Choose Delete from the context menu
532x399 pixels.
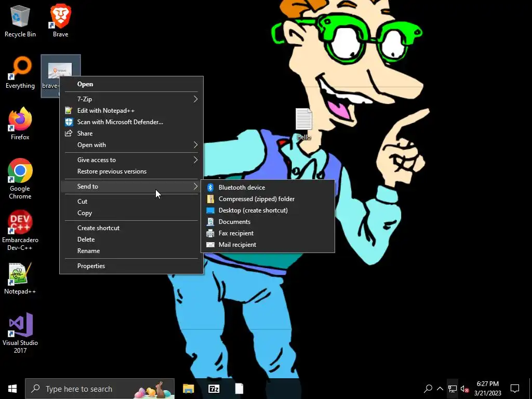tap(131, 239)
